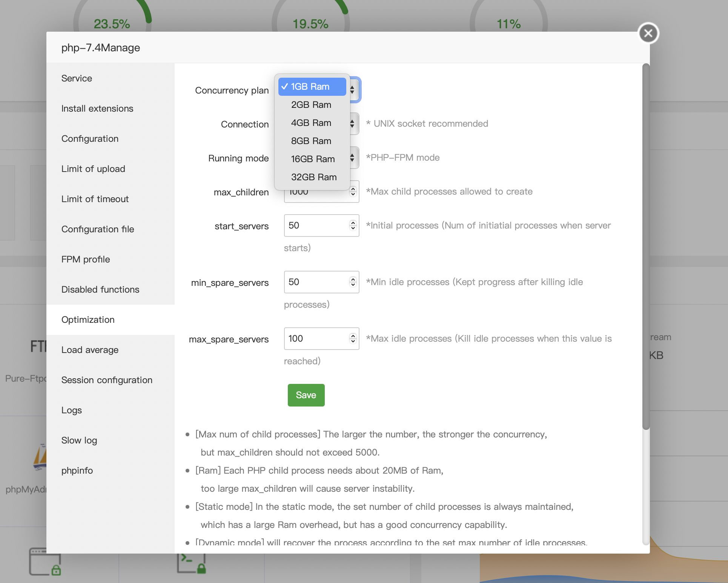The image size is (728, 583).
Task: Select 2GB Ram from dropdown list
Action: click(312, 105)
